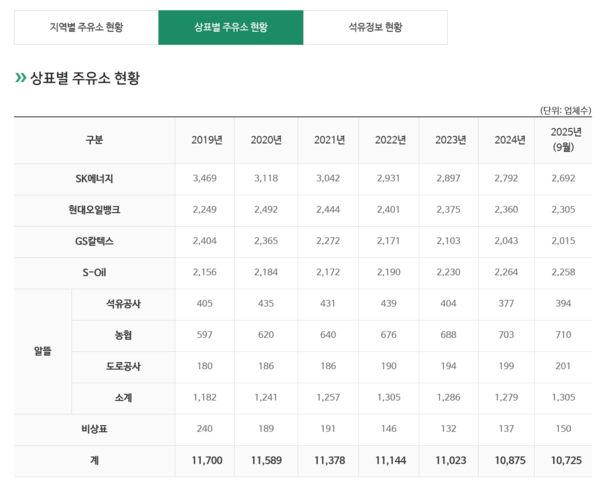Click 비상표 value 240
This screenshot has height=485, width=600.
click(x=205, y=429)
